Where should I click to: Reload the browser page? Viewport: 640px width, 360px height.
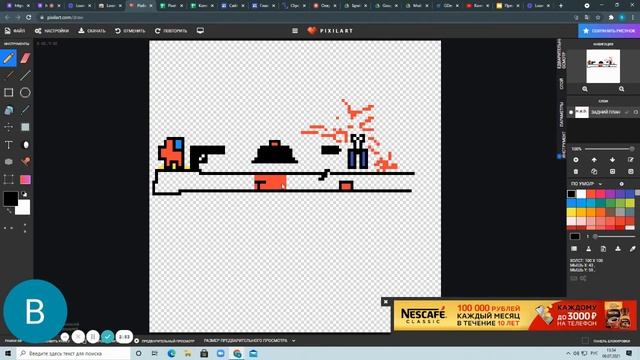(29, 18)
